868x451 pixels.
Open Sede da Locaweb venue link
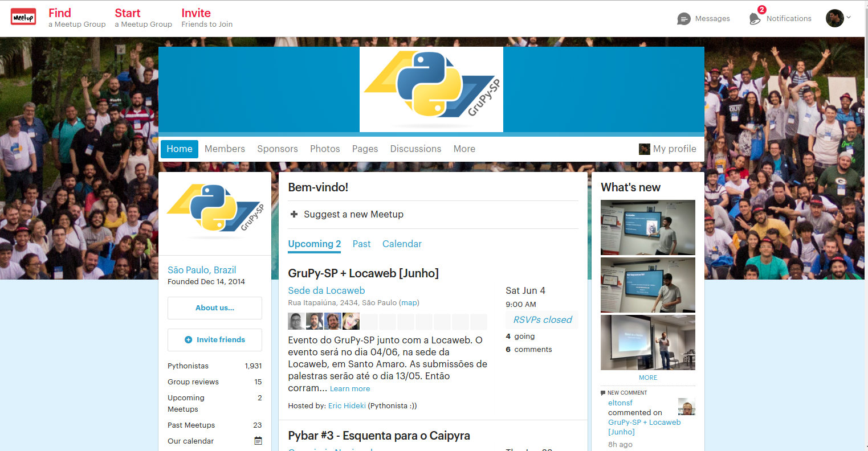tap(327, 290)
